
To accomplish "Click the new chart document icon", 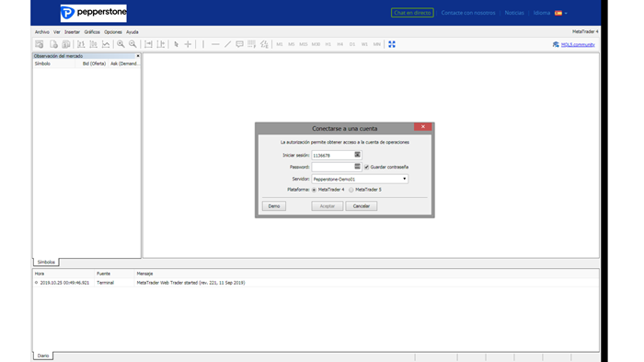I will click(53, 44).
